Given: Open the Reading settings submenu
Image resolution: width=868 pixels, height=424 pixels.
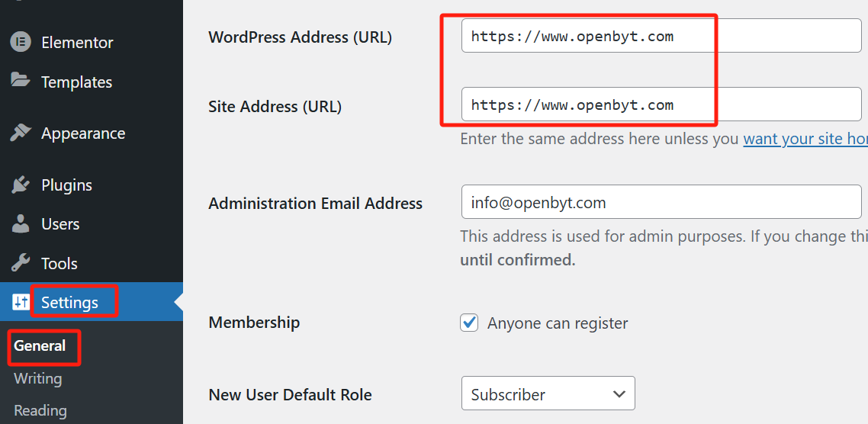Looking at the screenshot, I should pos(40,411).
